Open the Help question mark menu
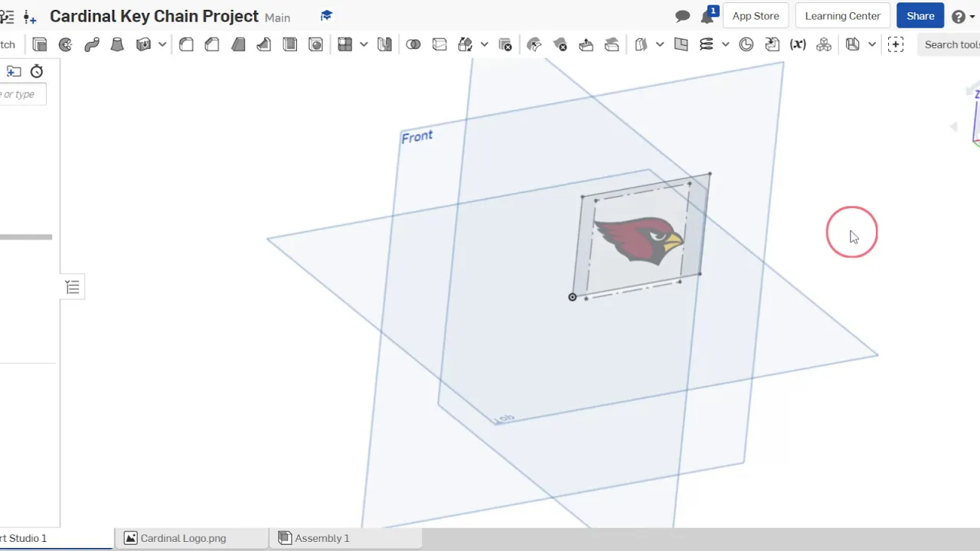The image size is (980, 551). (959, 16)
